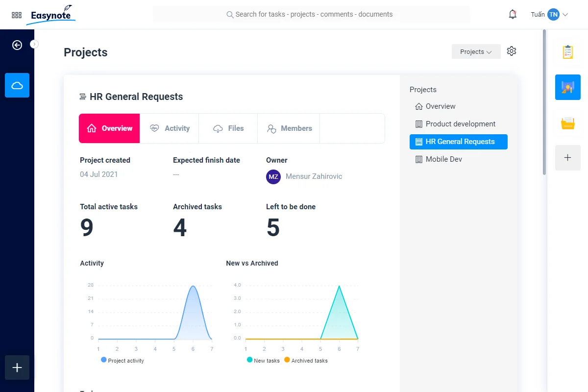The height and width of the screenshot is (392, 588).
Task: Toggle New tasks legend in chart
Action: coord(263,360)
